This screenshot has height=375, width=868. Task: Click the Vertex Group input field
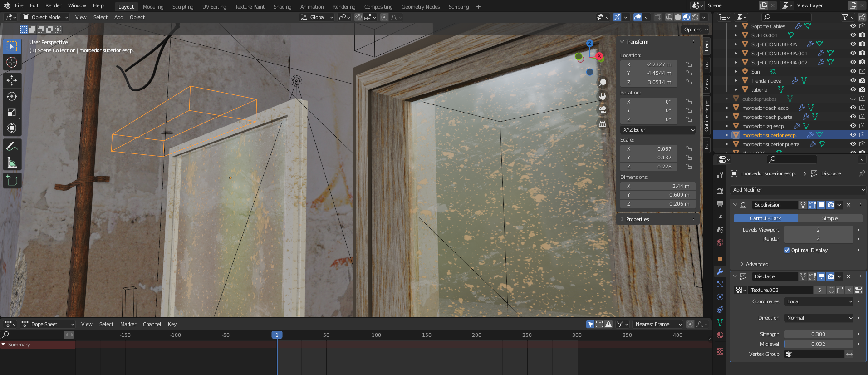coord(814,354)
